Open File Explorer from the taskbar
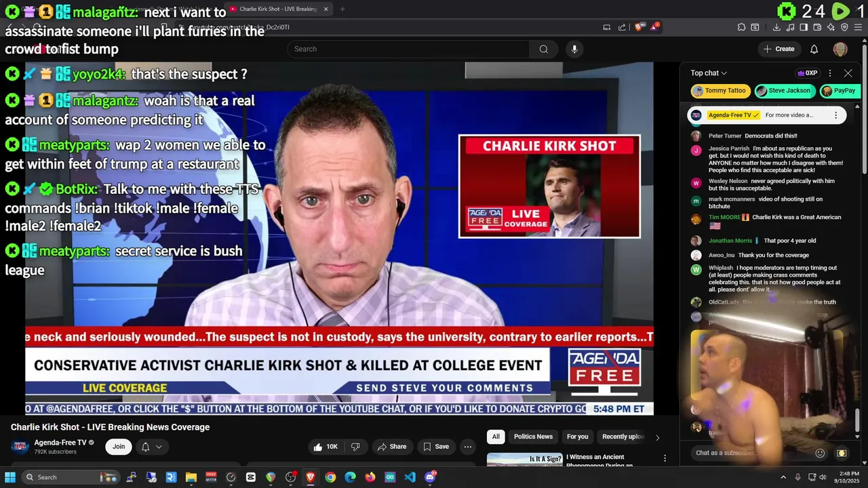The width and height of the screenshot is (868, 488). click(191, 477)
